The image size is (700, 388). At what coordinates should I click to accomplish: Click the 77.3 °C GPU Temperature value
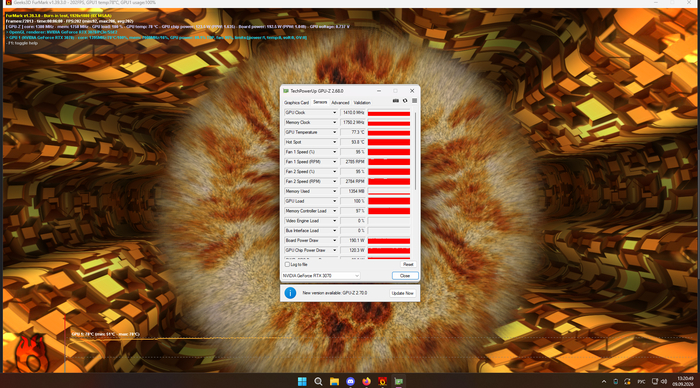tap(353, 132)
